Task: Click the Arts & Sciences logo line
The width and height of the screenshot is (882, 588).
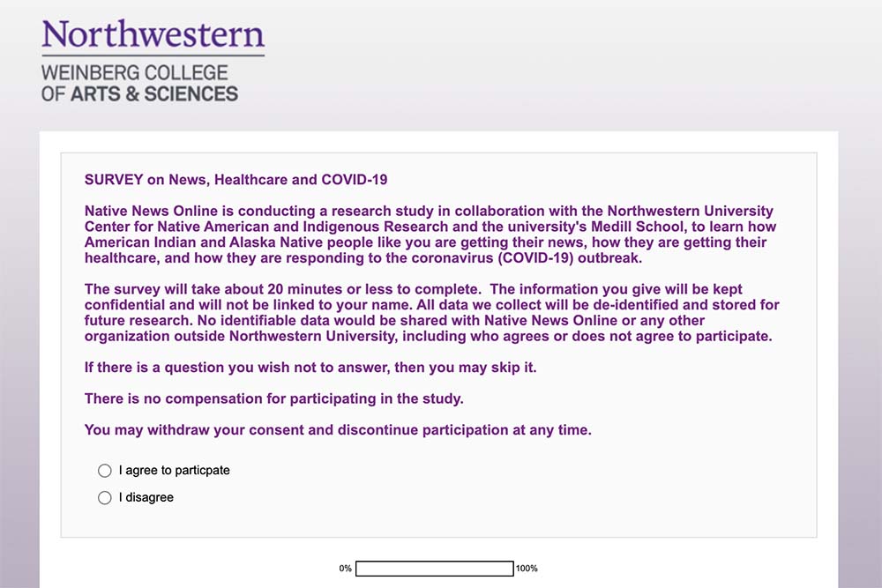Action: tap(139, 93)
